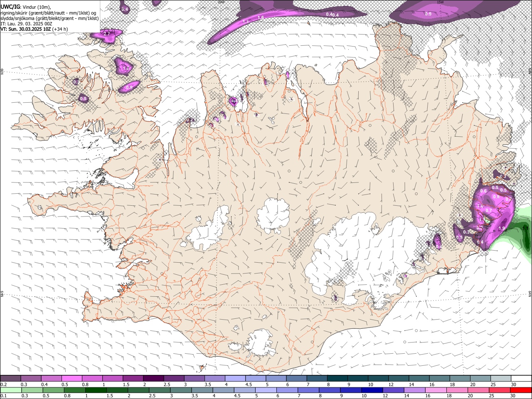Click the deep blue 10–12 swatch in lower scale
Image resolution: width=532 pixels, height=399 pixels.
372,390
